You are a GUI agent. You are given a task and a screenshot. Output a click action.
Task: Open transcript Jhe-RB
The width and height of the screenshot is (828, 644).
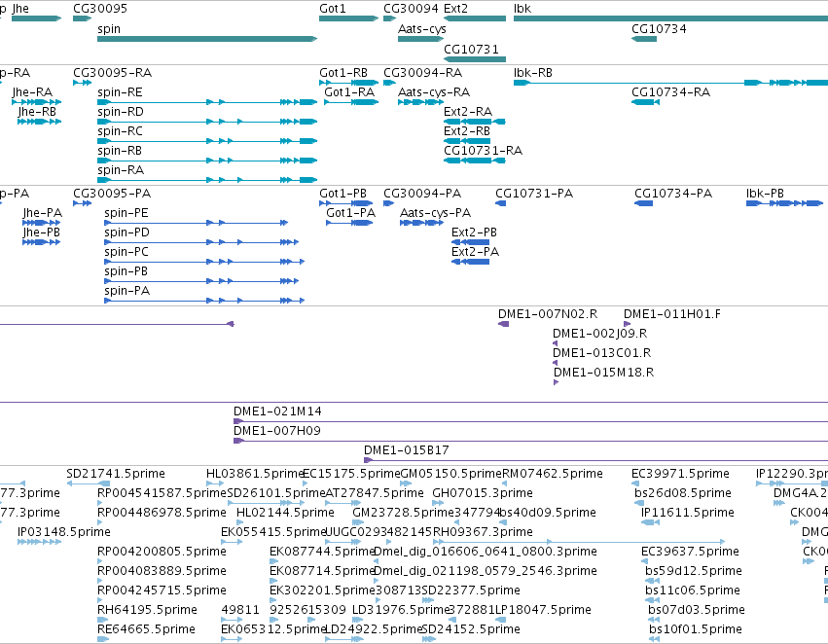tap(36, 111)
